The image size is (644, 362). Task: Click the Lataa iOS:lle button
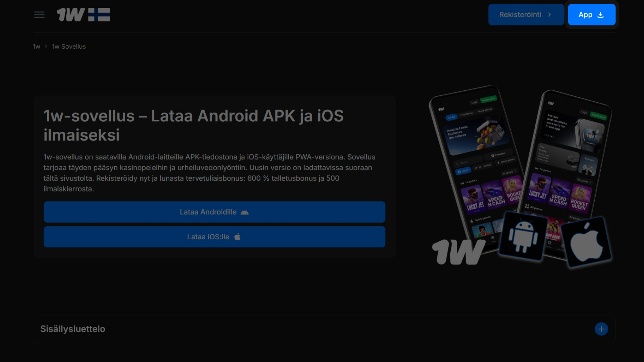tap(214, 237)
